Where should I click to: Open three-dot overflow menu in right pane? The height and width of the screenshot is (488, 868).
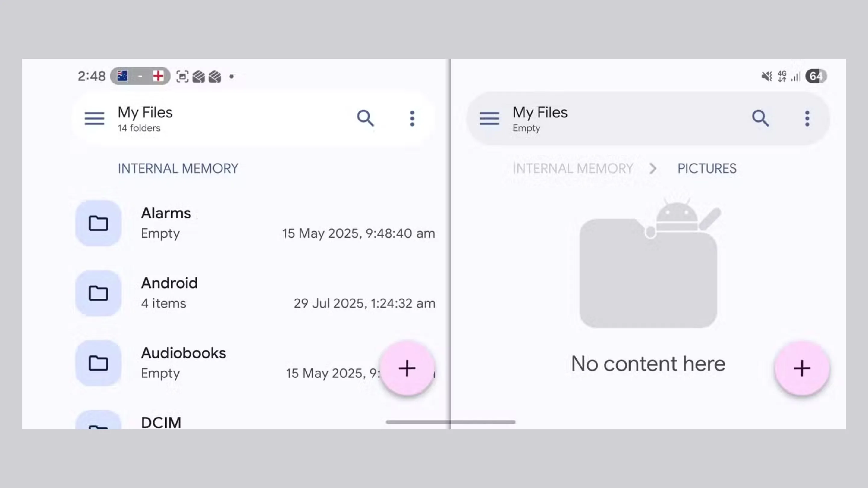[x=807, y=119]
